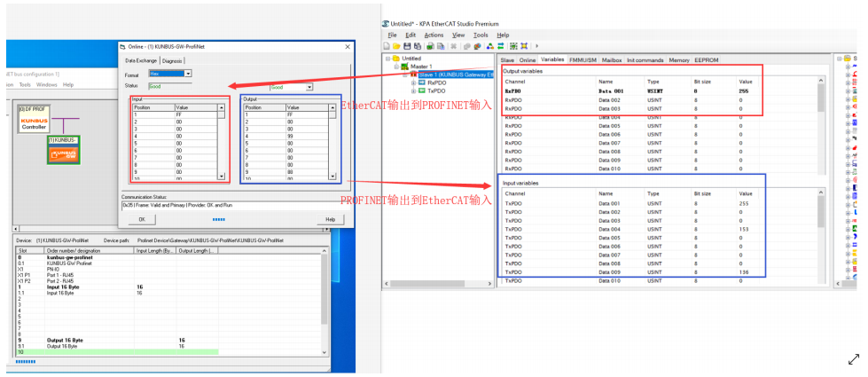Click Help button in the Online dialog
The width and height of the screenshot is (868, 377).
coord(331,219)
